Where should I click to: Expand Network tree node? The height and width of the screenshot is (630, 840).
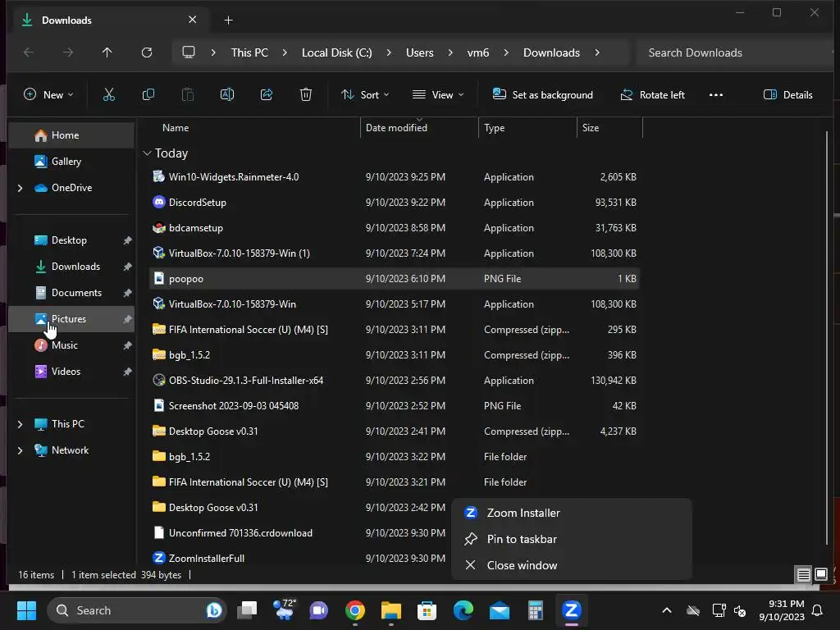20,450
